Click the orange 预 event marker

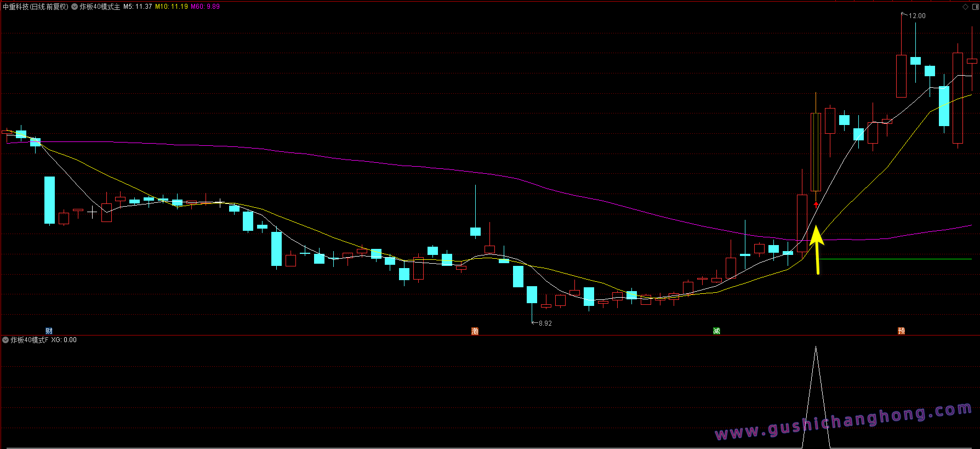pos(901,331)
